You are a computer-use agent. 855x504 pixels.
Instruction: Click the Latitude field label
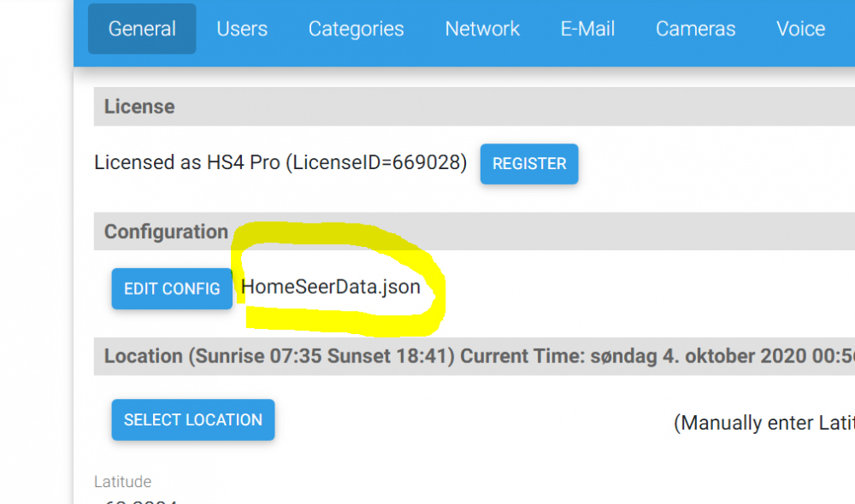click(122, 482)
